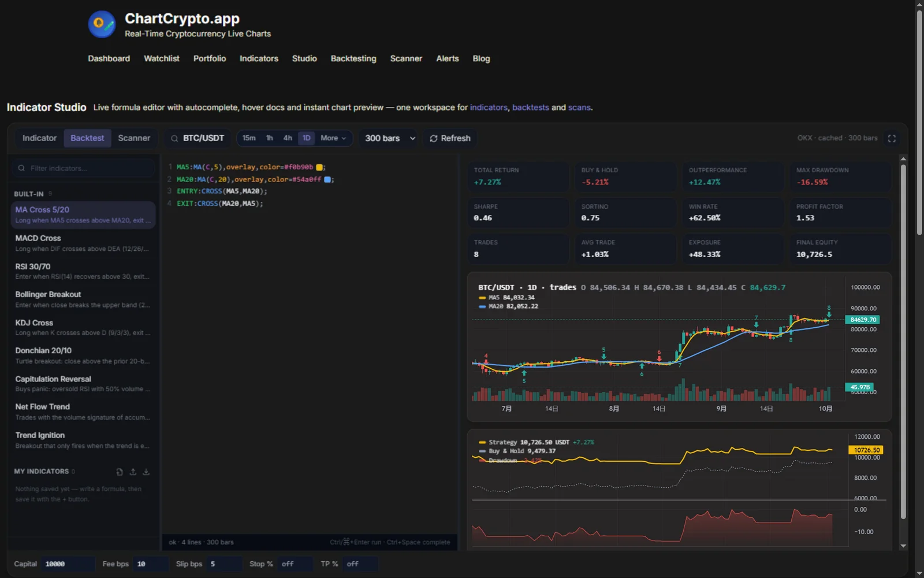Image resolution: width=924 pixels, height=578 pixels.
Task: Click the ChartCrypto.app logo icon
Action: (x=102, y=24)
